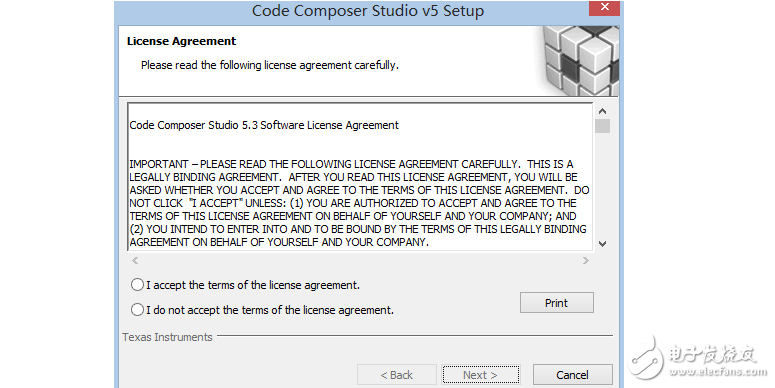Click the elecfans watermark logo
This screenshot has width=775, height=388.
tap(698, 359)
